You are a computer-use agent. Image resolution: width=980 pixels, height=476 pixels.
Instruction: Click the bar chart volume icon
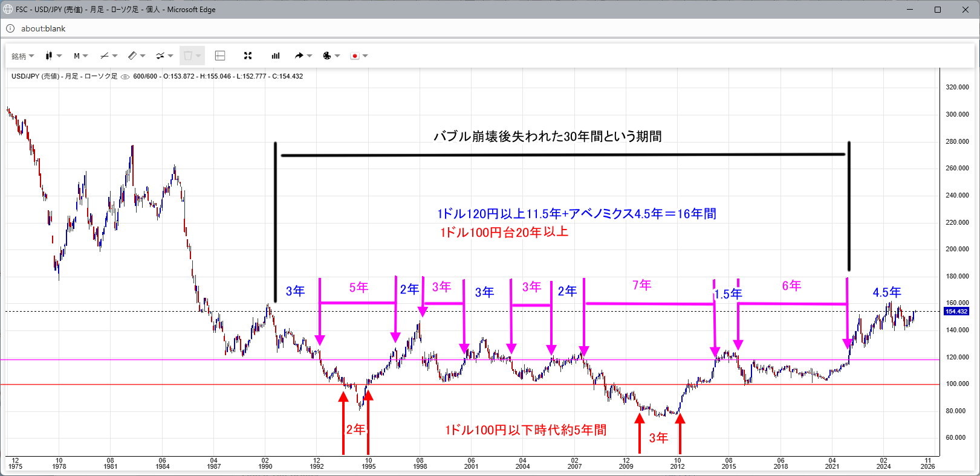(x=276, y=56)
